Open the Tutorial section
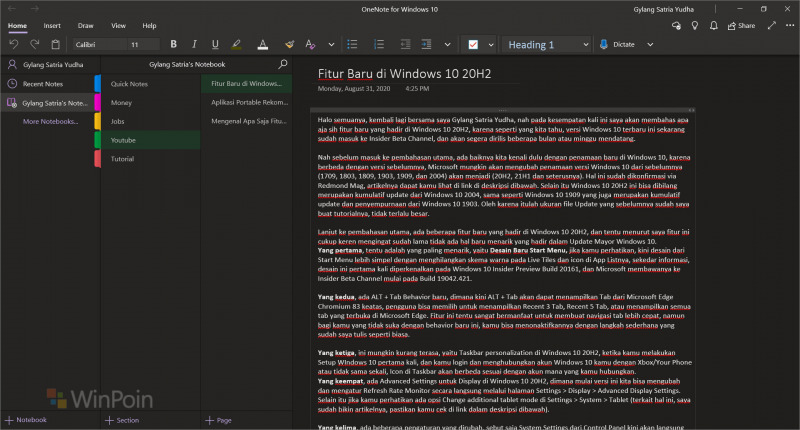 coord(148,159)
